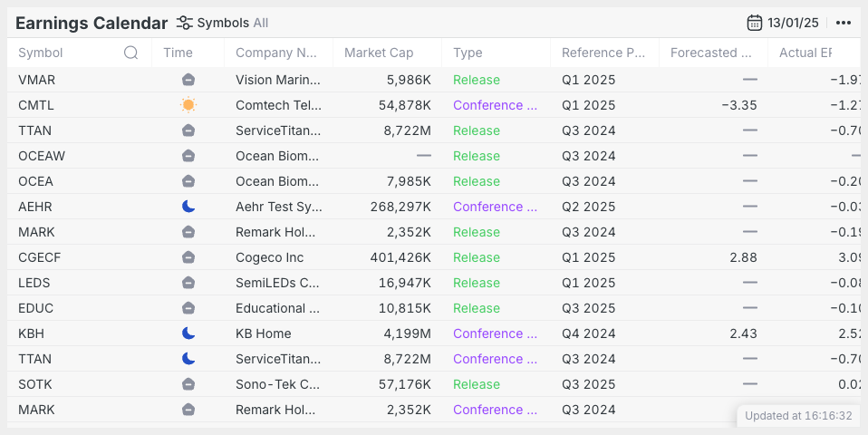This screenshot has width=868, height=435.
Task: Click company name Cogeco Inc
Action: (270, 257)
